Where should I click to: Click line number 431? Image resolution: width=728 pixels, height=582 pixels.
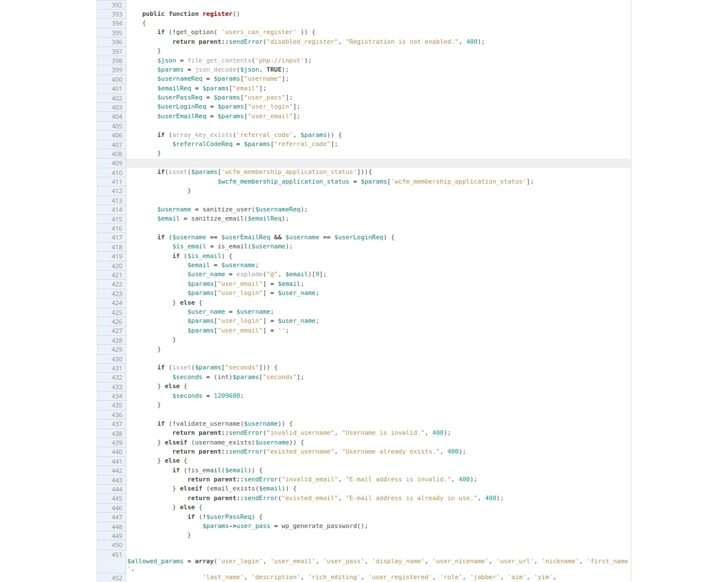tap(117, 368)
